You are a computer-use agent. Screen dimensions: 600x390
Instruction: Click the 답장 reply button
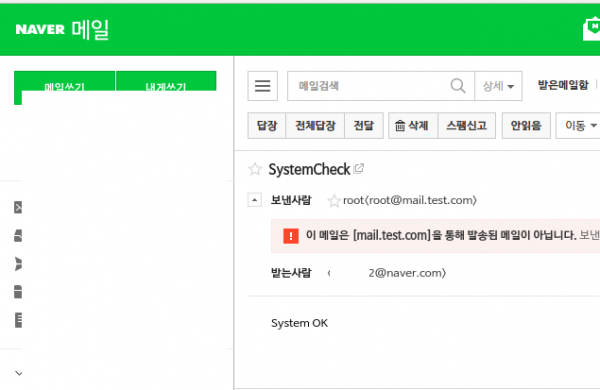(267, 125)
